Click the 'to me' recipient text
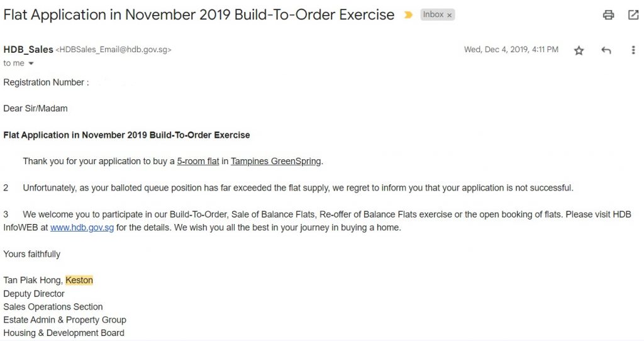 point(14,64)
